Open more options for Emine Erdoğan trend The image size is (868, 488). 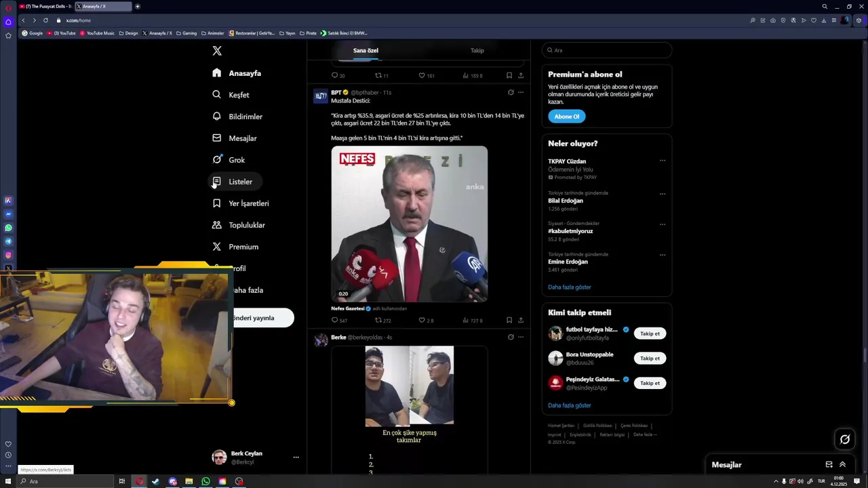[x=663, y=256]
